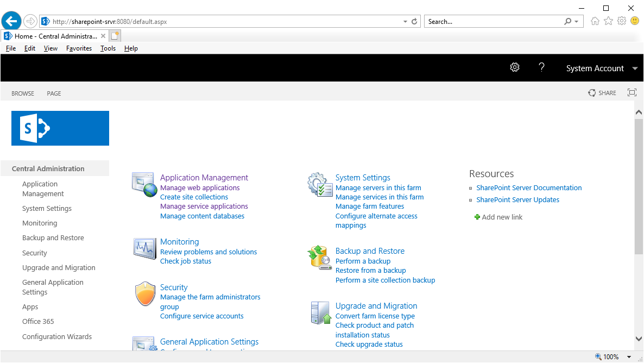Click the General Application Settings icon

(x=144, y=345)
